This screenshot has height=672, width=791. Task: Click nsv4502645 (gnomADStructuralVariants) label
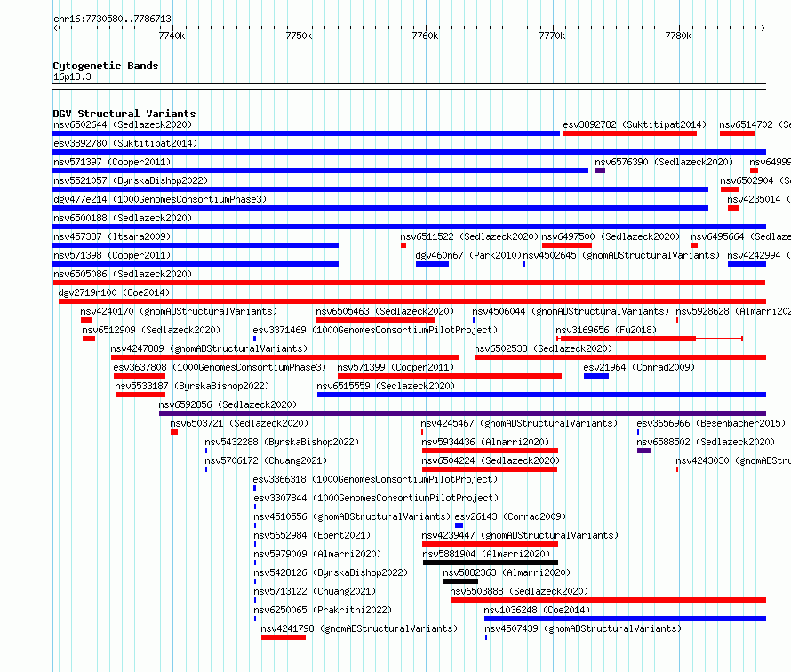pyautogui.click(x=621, y=255)
